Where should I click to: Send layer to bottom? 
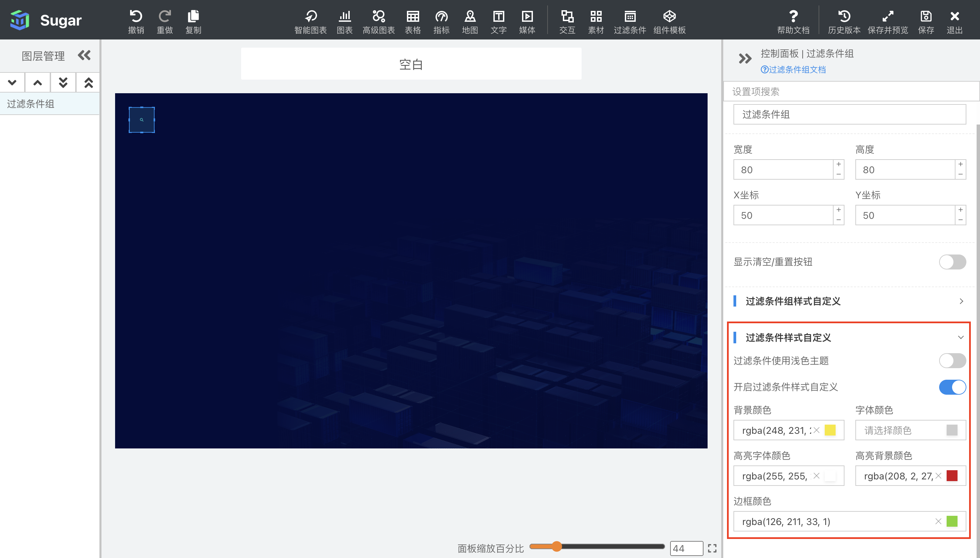point(63,82)
